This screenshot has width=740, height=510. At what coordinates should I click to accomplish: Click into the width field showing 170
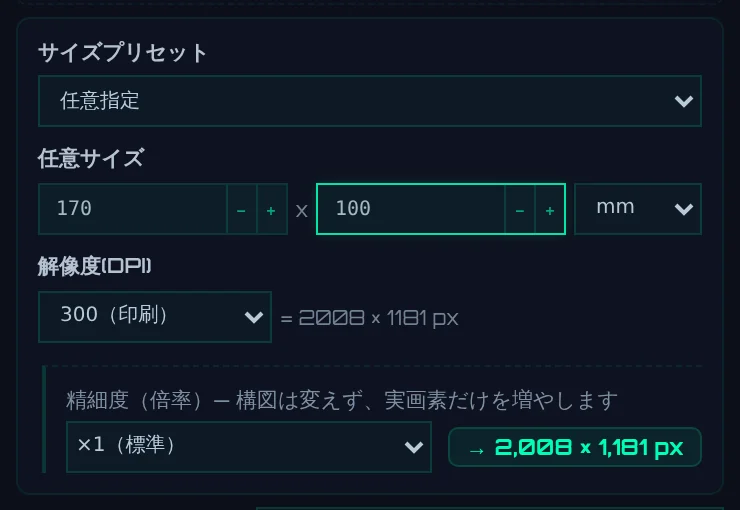point(133,209)
